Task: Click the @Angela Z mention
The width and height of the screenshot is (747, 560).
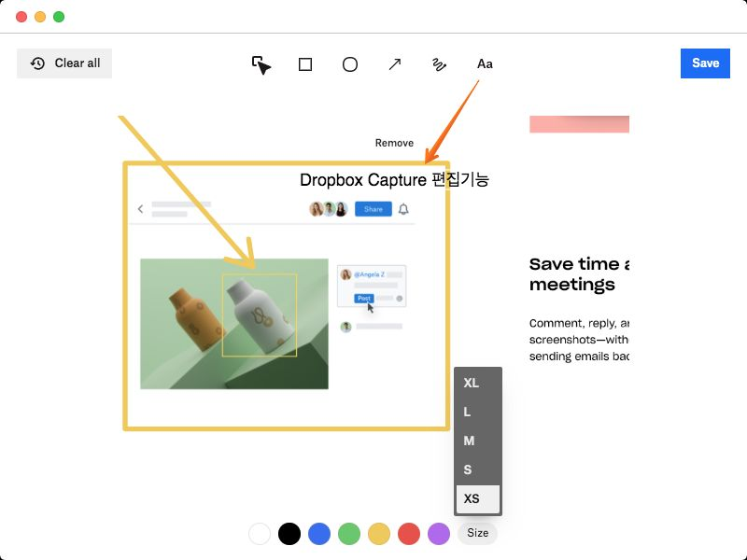Action: (x=369, y=274)
